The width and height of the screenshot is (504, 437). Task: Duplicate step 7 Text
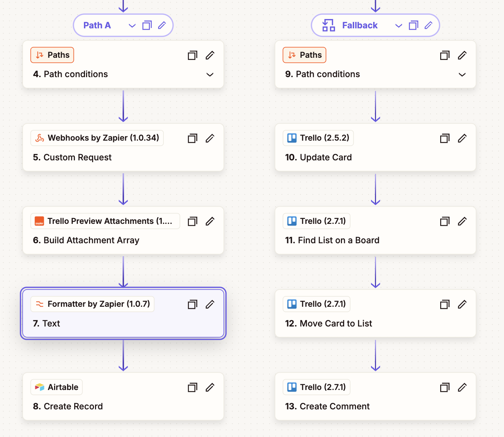coord(192,305)
